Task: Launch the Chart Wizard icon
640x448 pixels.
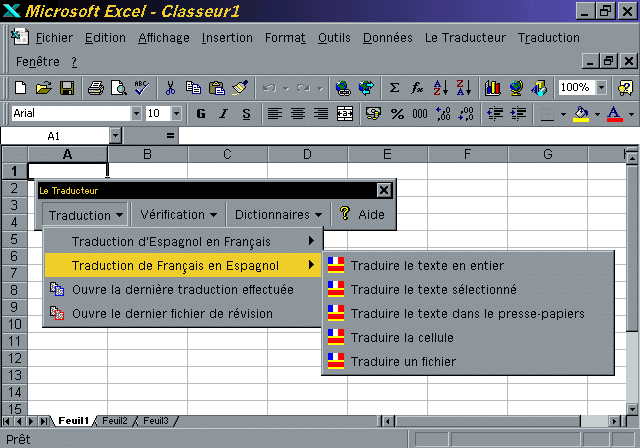Action: coord(493,88)
